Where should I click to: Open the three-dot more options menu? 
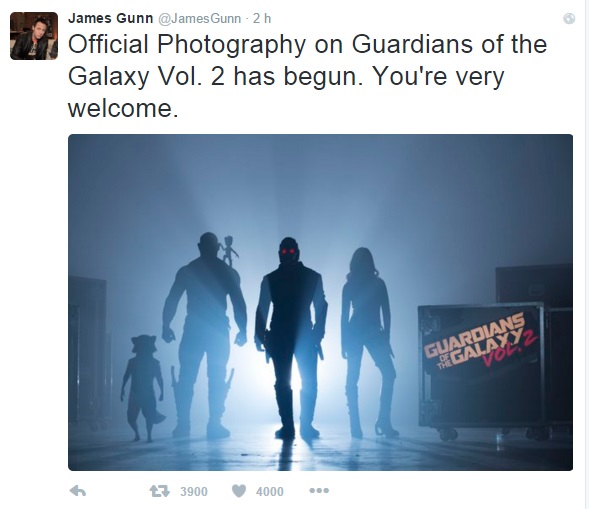319,491
